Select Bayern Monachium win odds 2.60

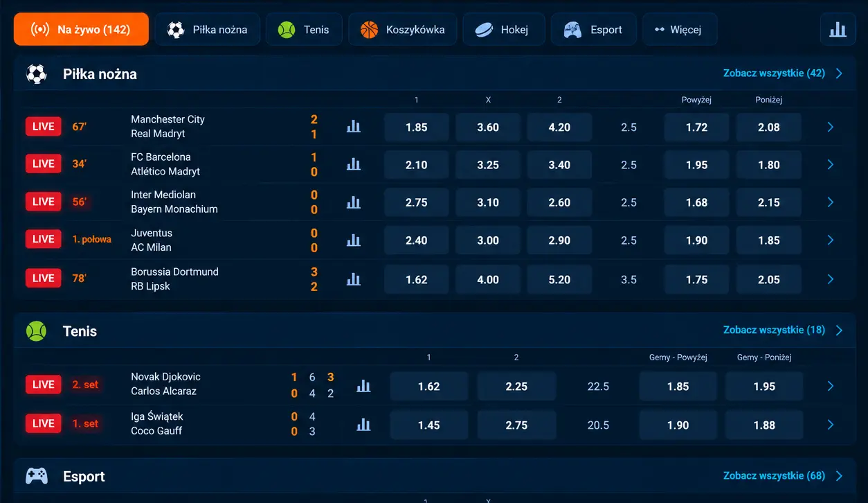tap(559, 202)
